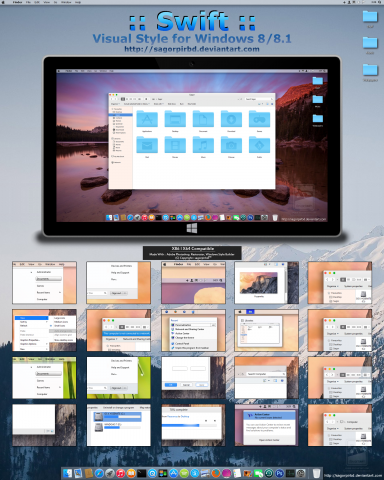Open the topmost blue desktop folder
The width and height of the screenshot is (384, 480).
(370, 17)
